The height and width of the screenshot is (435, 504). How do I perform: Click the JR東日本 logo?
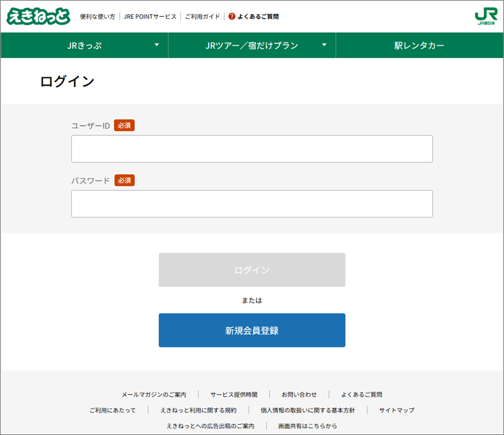pyautogui.click(x=486, y=16)
